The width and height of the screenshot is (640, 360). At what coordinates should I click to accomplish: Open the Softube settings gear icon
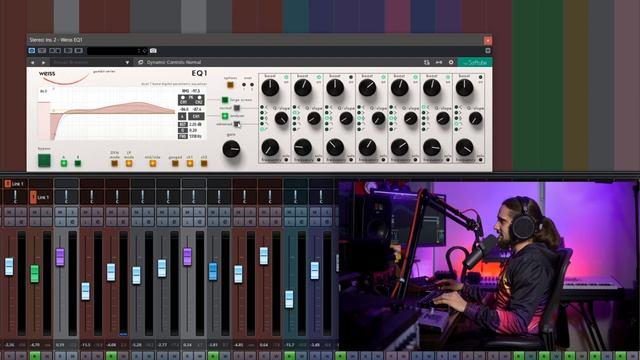click(451, 62)
